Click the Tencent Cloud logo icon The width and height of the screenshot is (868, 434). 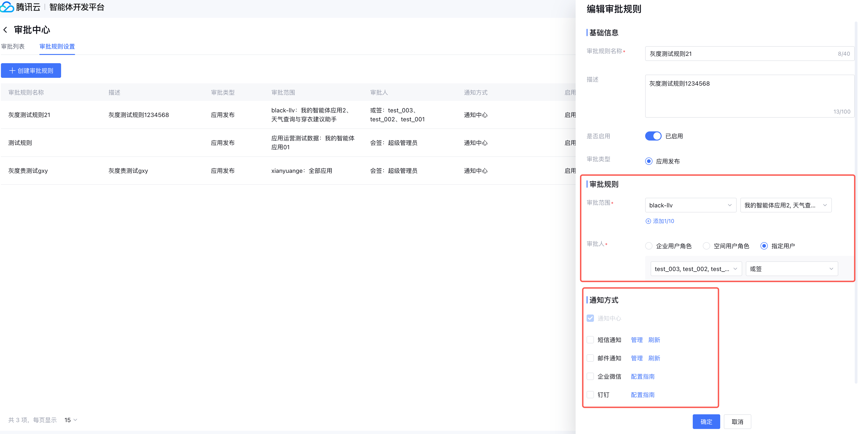(7, 7)
